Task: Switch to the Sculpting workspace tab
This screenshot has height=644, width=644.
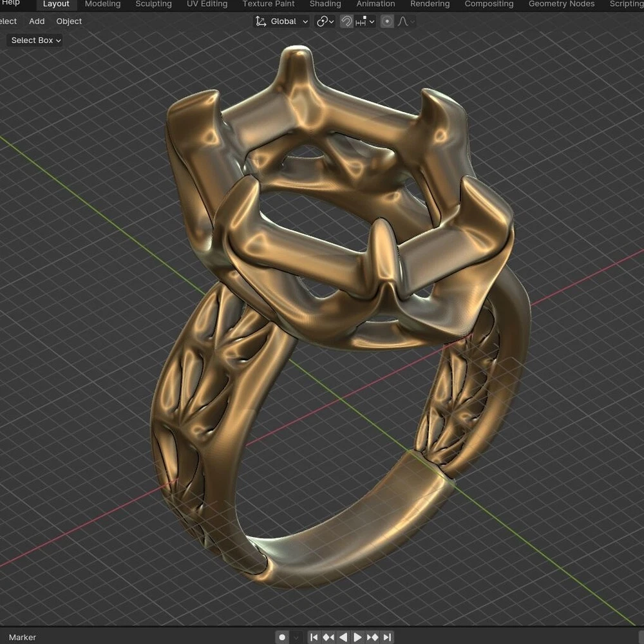Action: pyautogui.click(x=153, y=4)
